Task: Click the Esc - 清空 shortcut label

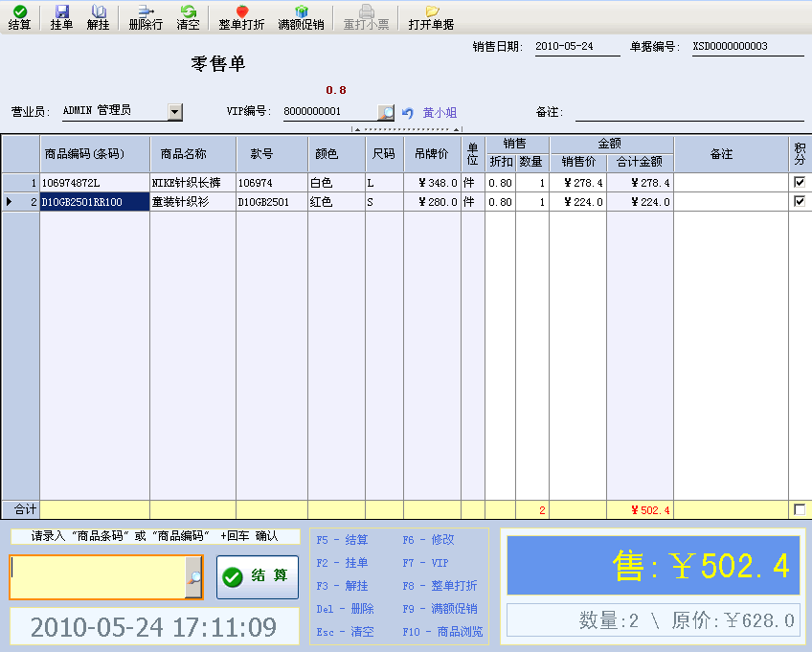Action: pyautogui.click(x=345, y=632)
